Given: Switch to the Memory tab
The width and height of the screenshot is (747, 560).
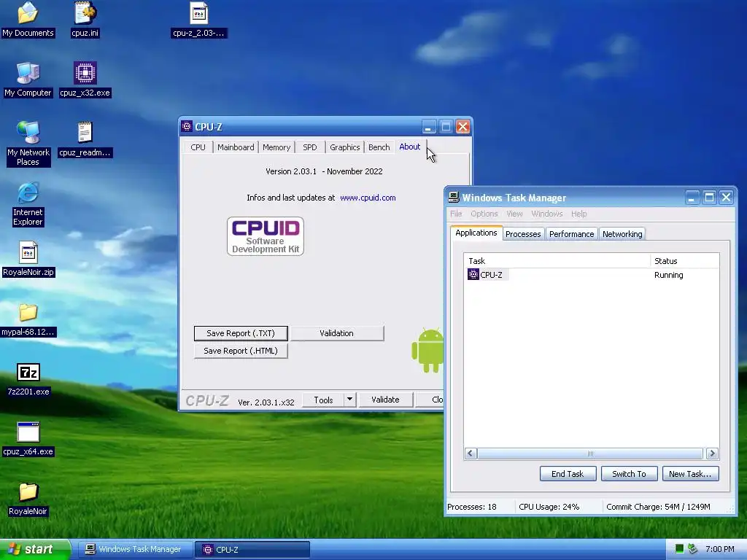Looking at the screenshot, I should (276, 147).
